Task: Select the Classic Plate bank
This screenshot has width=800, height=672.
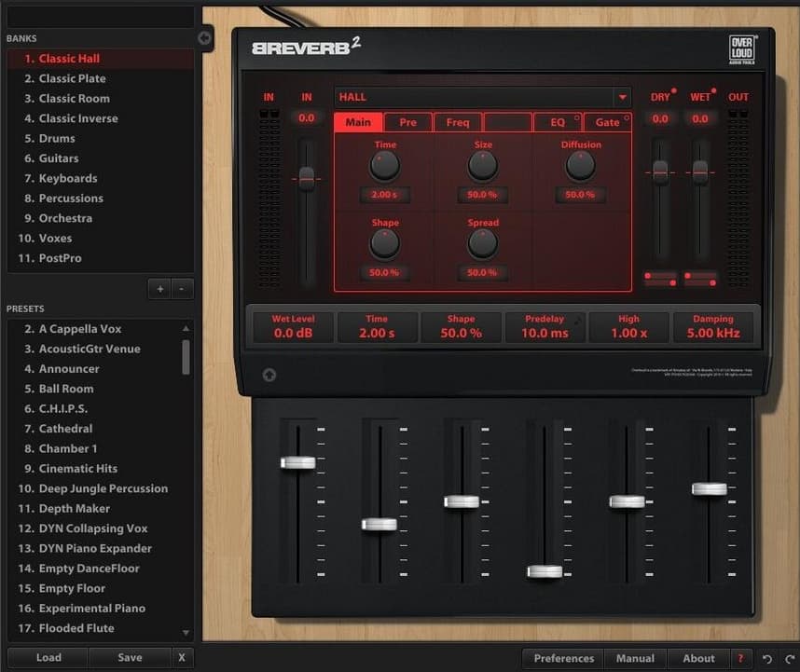Action: 101,78
